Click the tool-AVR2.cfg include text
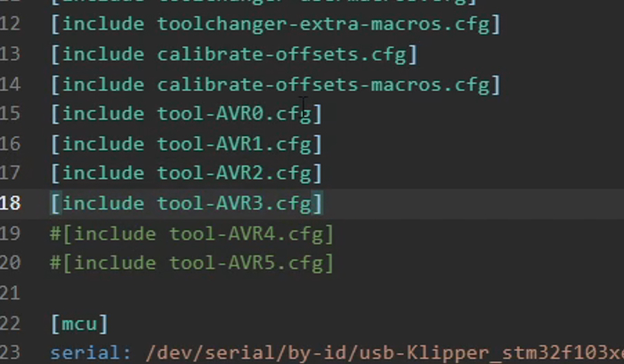624x364 pixels. [186, 174]
